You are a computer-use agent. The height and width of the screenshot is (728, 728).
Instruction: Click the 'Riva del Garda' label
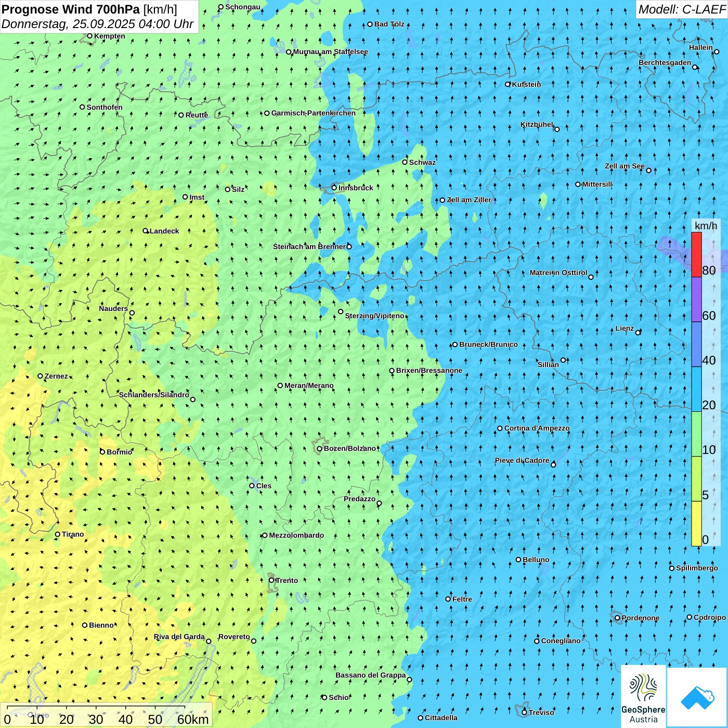coord(179,637)
